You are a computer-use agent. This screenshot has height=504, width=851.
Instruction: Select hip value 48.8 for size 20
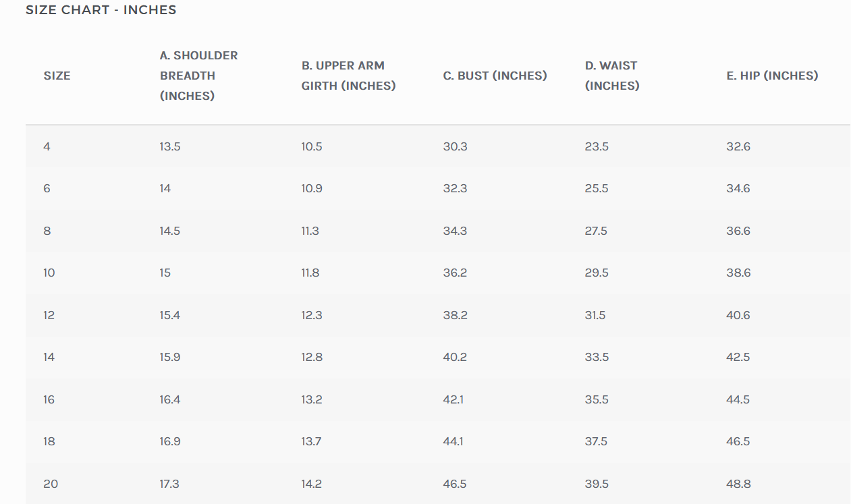(738, 484)
